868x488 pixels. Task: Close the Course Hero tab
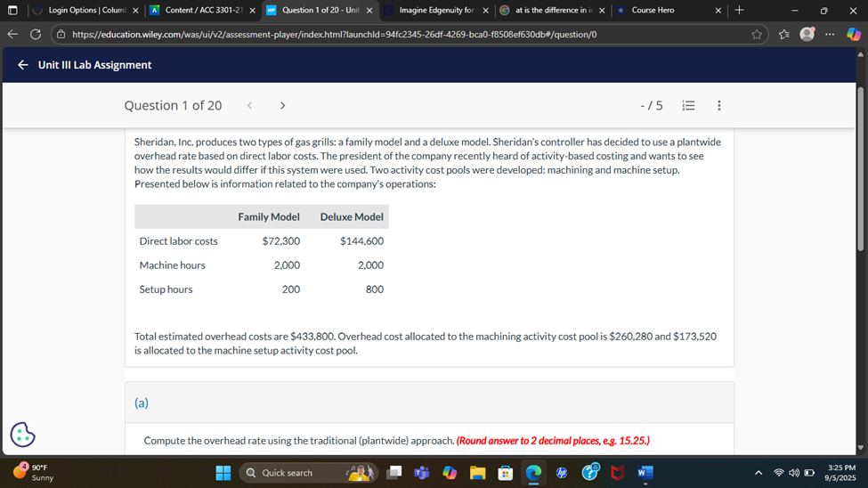(718, 10)
